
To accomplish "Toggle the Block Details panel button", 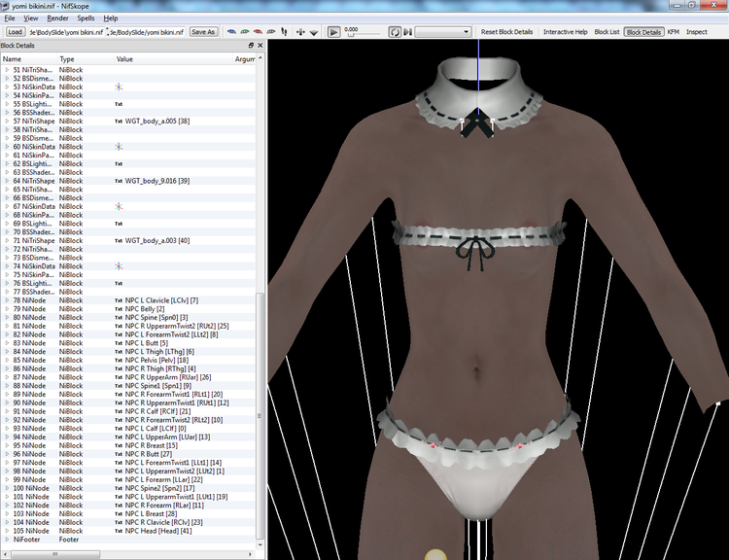I will (643, 32).
